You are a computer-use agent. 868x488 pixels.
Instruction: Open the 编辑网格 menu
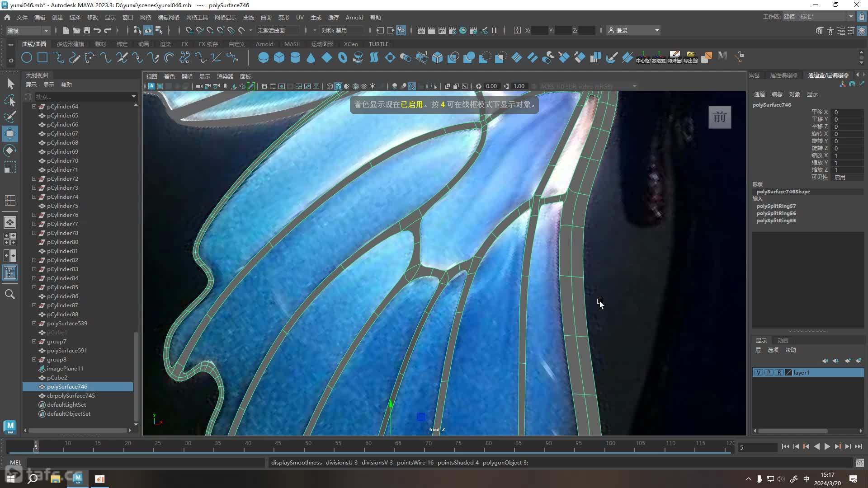click(x=168, y=18)
